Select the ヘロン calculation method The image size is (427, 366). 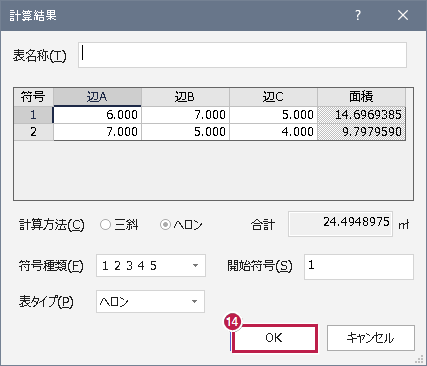point(181,225)
